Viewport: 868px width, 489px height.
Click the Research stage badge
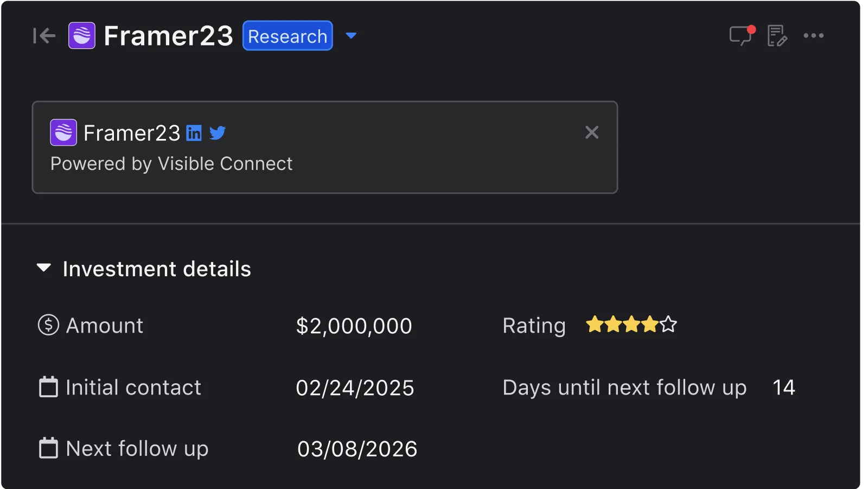[288, 36]
